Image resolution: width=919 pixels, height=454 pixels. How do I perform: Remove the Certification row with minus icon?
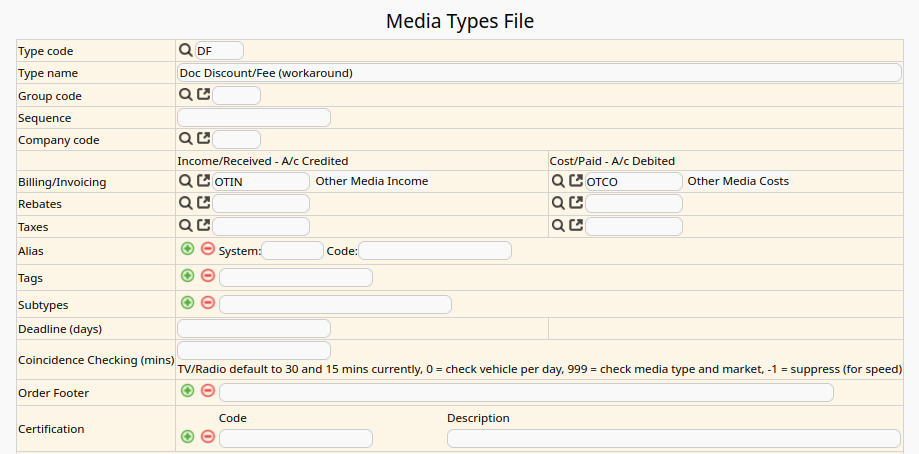[207, 437]
